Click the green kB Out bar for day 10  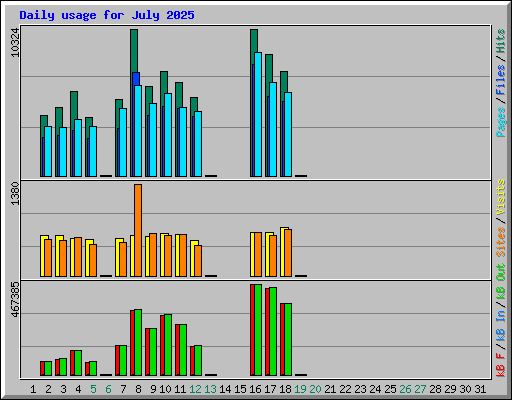click(x=168, y=345)
